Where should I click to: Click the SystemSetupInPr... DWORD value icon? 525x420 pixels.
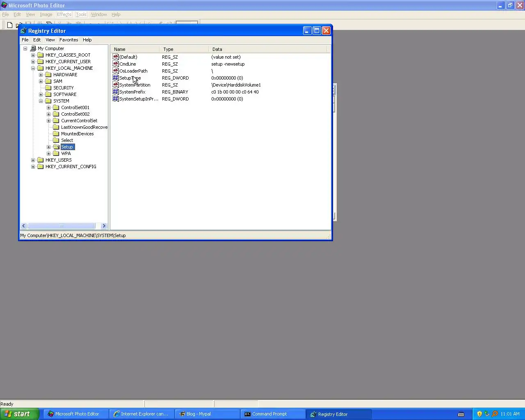pyautogui.click(x=116, y=99)
